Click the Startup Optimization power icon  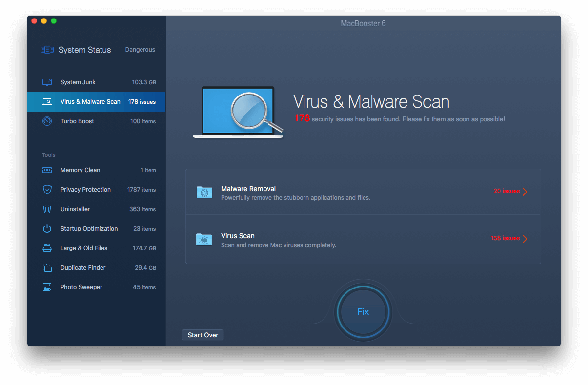pyautogui.click(x=47, y=229)
